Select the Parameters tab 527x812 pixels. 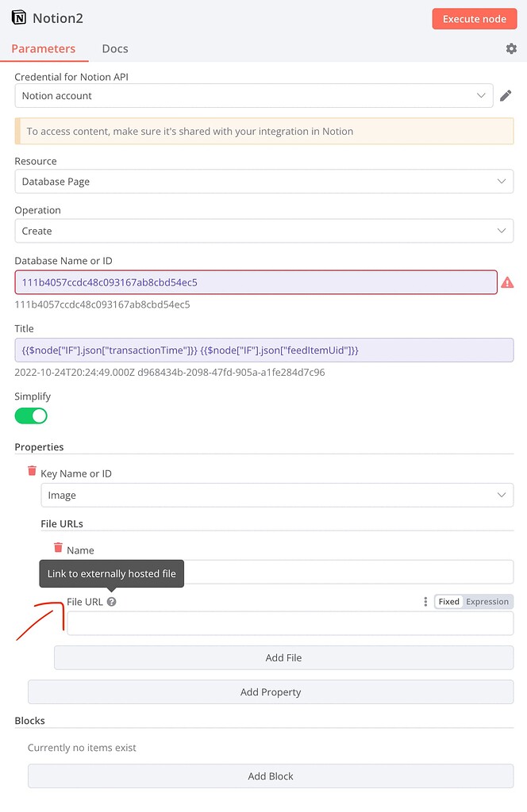click(44, 48)
